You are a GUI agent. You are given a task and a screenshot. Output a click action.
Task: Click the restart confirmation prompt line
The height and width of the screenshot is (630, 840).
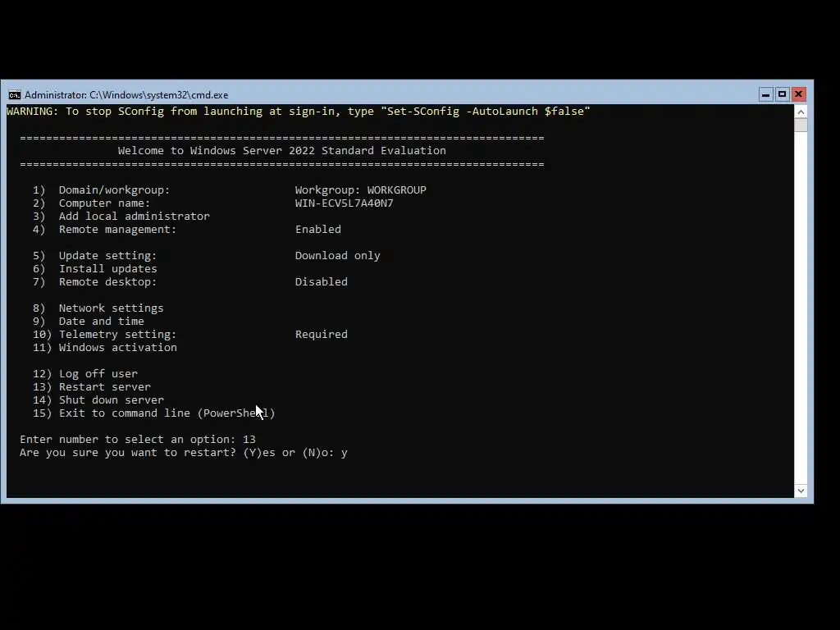point(184,453)
